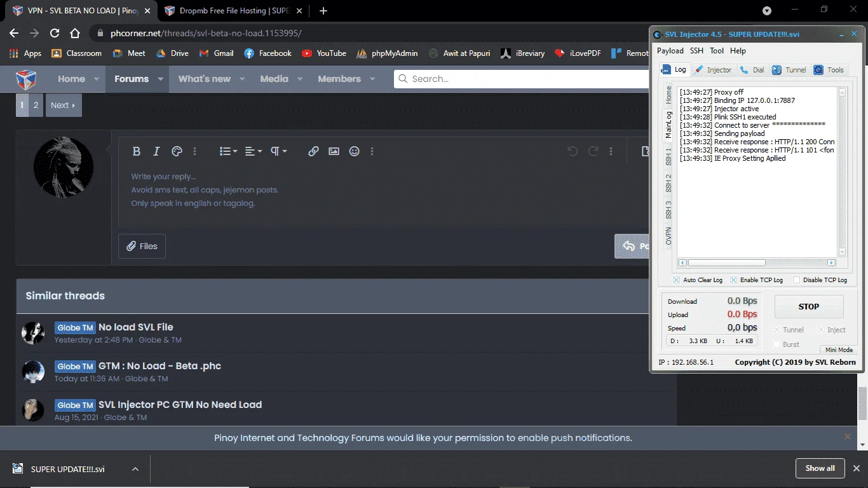This screenshot has height=488, width=868.
Task: Insert an image in the reply editor
Action: click(x=334, y=151)
